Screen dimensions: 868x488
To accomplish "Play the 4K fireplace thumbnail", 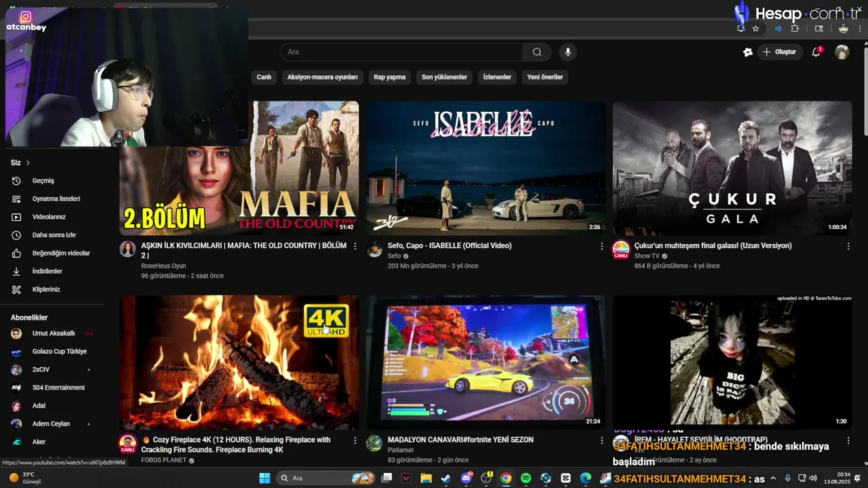I will pos(239,362).
